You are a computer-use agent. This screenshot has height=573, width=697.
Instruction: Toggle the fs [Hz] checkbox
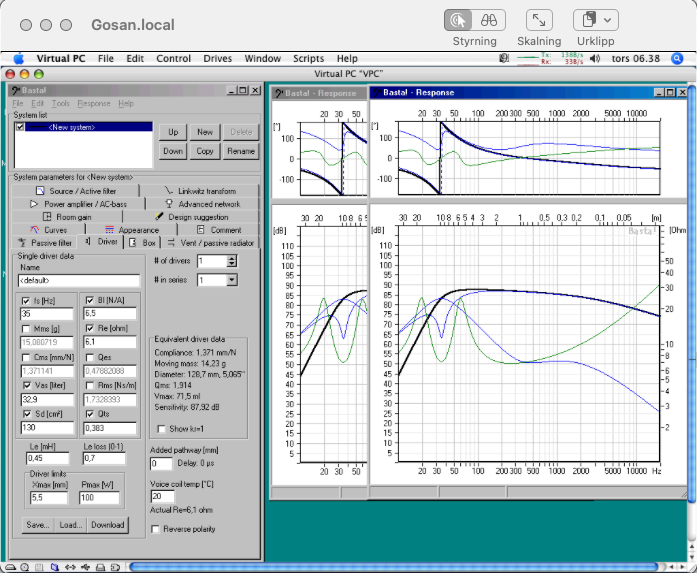click(x=26, y=301)
